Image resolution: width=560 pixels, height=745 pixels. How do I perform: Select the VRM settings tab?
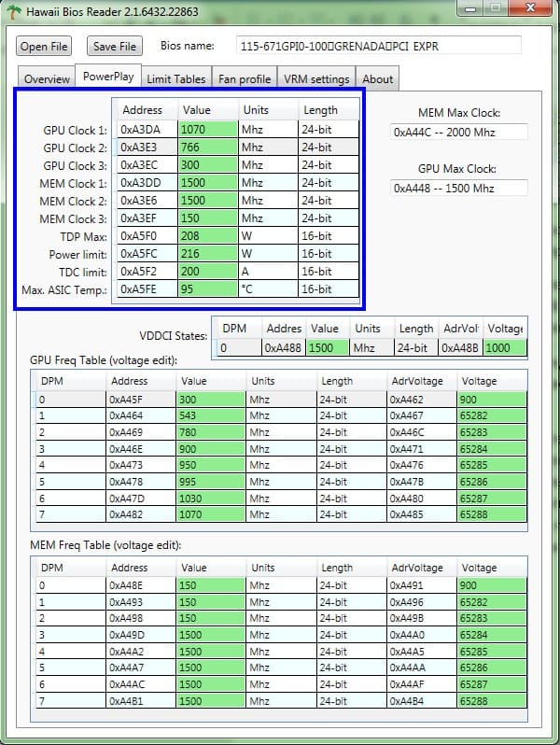click(315, 79)
